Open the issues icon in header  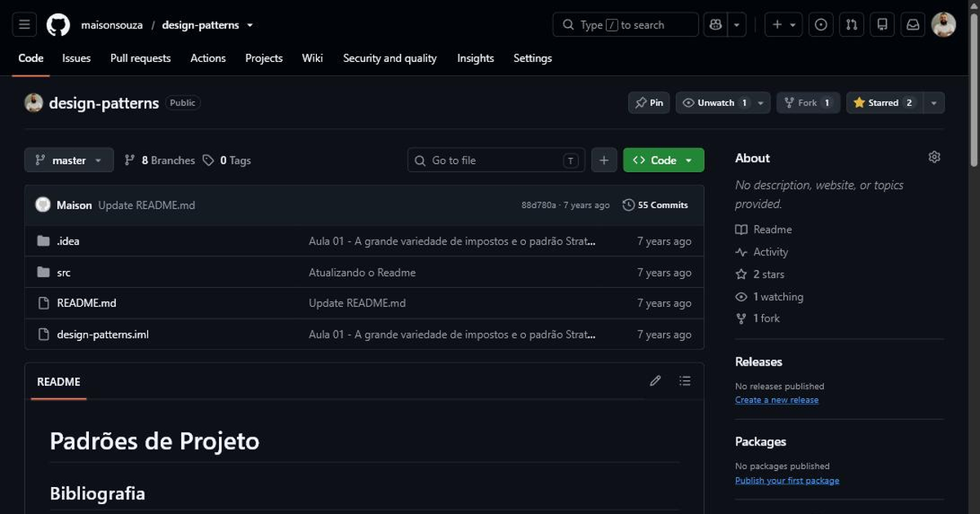(x=821, y=24)
